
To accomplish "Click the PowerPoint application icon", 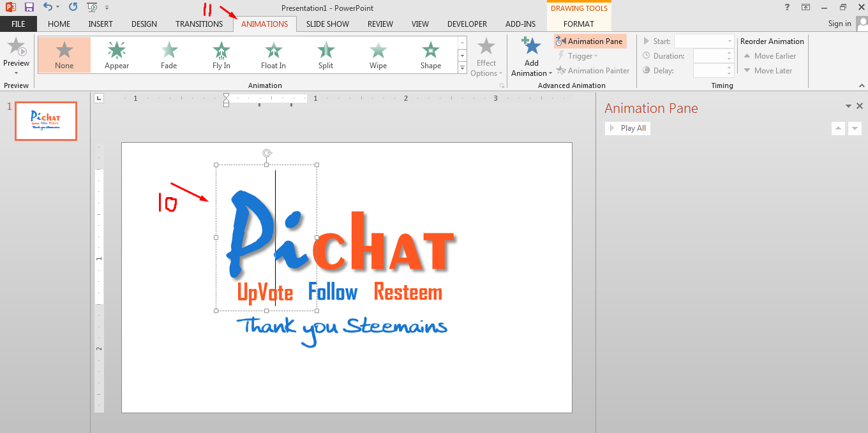I will coord(10,7).
